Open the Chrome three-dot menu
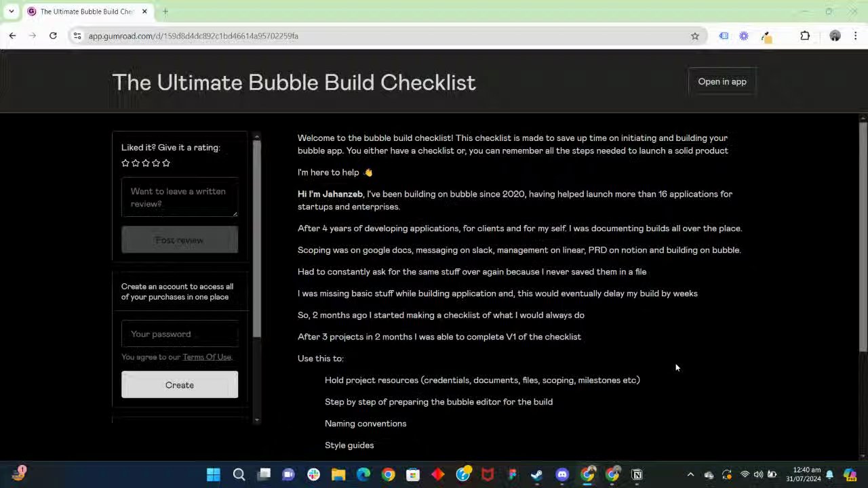 (x=856, y=36)
